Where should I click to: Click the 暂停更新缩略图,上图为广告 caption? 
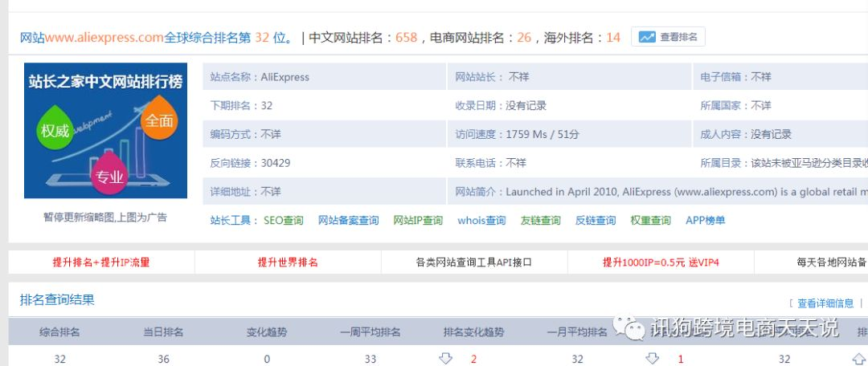(105, 218)
